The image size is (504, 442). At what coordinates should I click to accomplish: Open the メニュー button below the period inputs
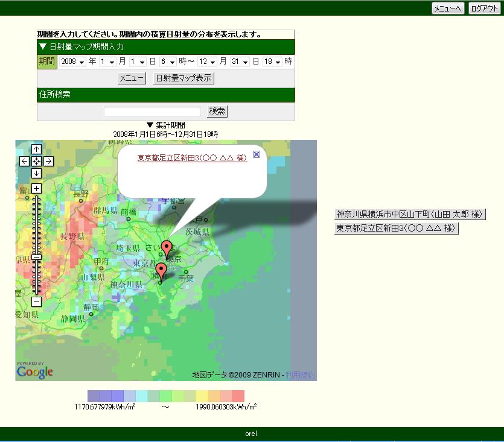pyautogui.click(x=131, y=78)
